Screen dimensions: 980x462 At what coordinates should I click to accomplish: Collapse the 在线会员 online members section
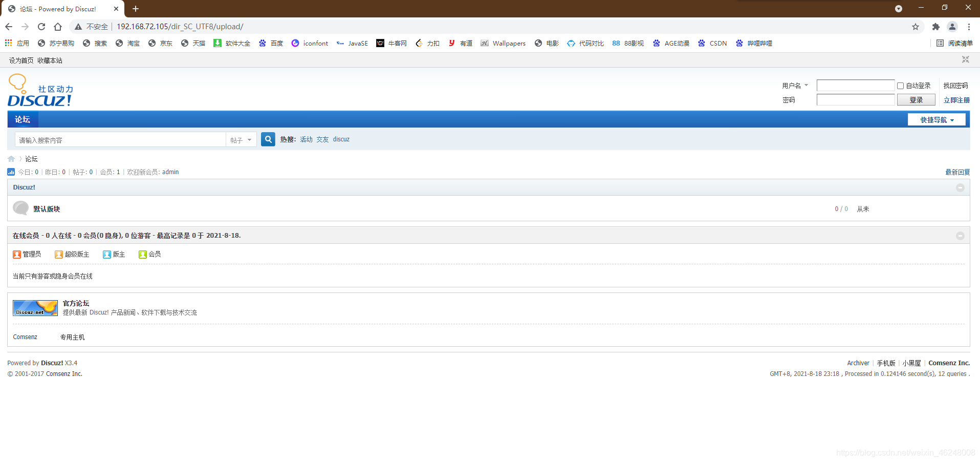click(x=960, y=236)
